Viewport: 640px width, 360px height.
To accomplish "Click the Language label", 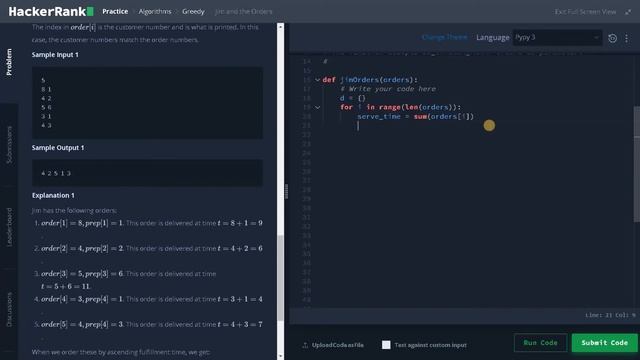I will coord(493,38).
